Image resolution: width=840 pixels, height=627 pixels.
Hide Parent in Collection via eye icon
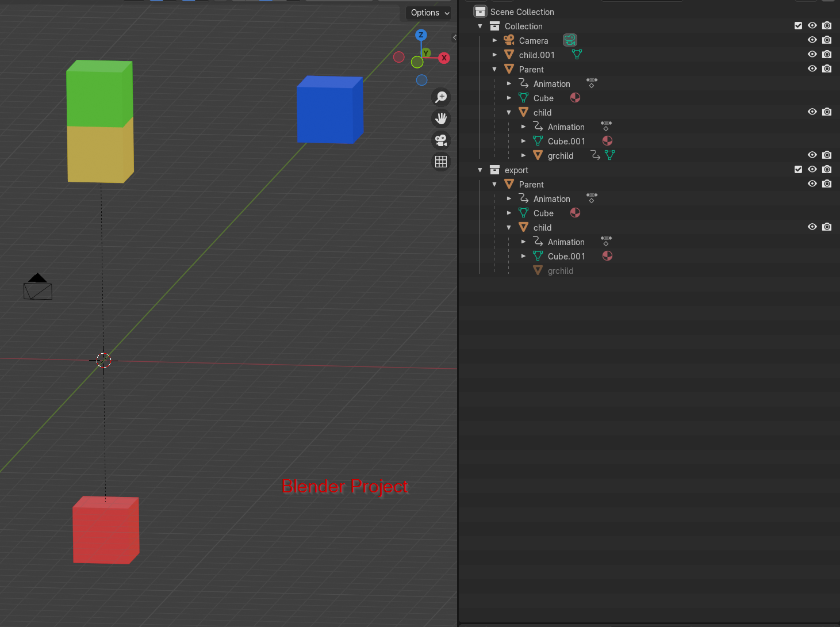coord(812,69)
